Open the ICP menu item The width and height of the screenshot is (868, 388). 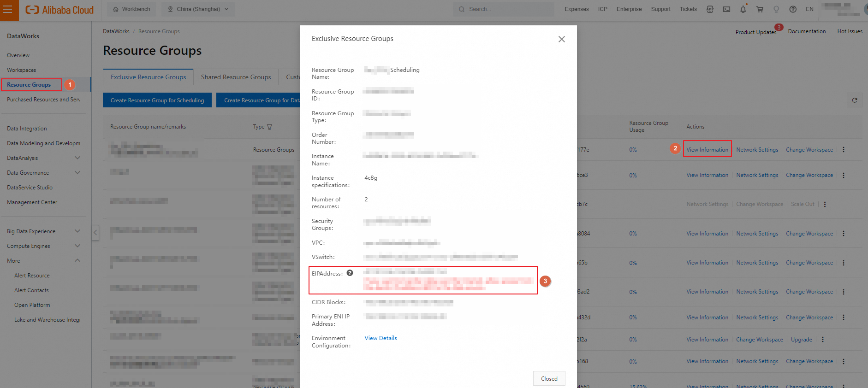(602, 9)
